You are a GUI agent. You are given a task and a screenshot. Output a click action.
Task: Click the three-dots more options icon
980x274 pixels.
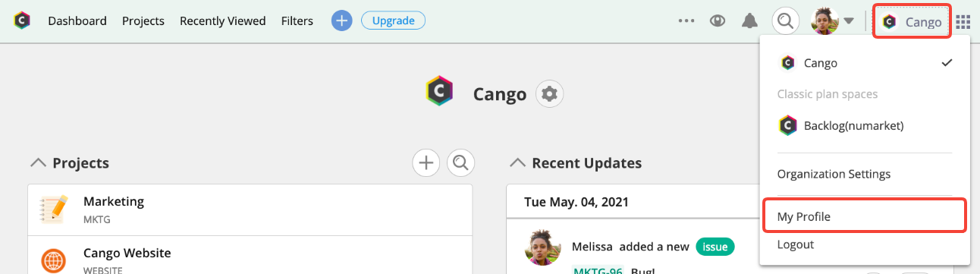point(686,21)
